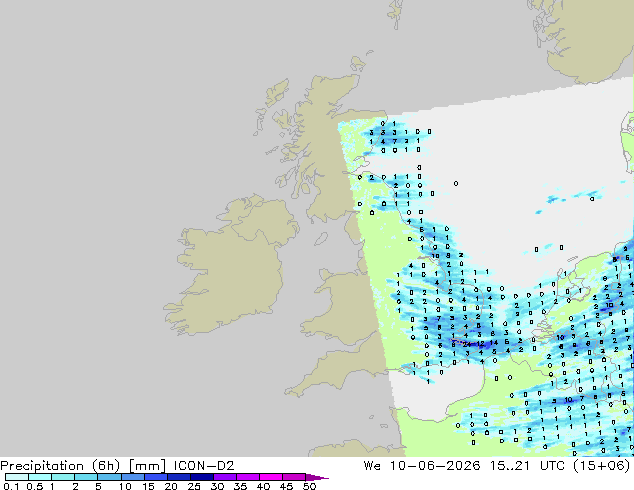Click the 'Precipitation' title text
The image size is (634, 490).
(x=42, y=466)
